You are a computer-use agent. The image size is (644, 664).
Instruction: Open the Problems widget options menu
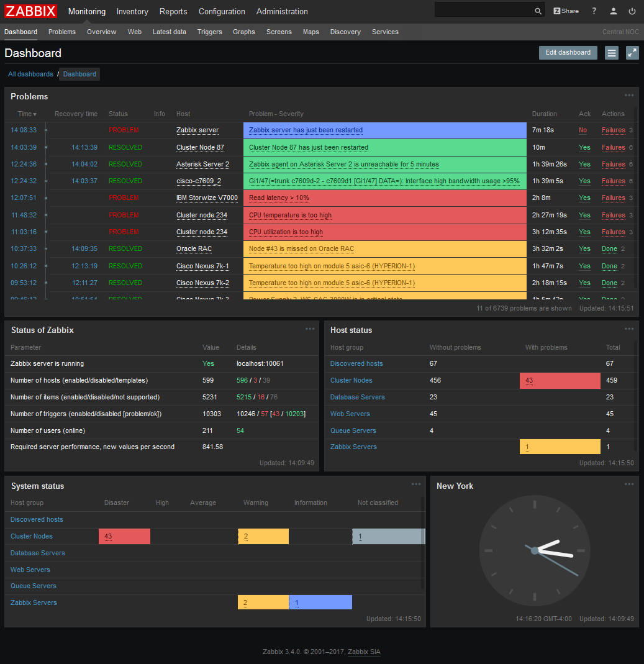[x=629, y=95]
